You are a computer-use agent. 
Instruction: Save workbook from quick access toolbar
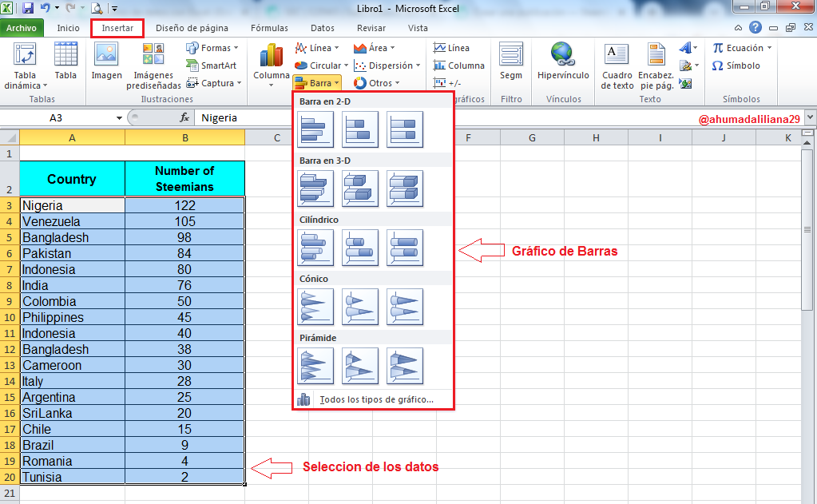pyautogui.click(x=28, y=8)
